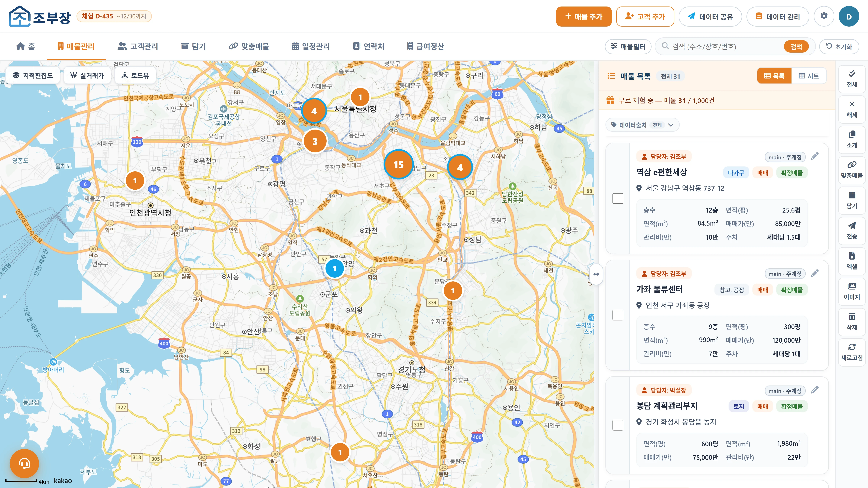
Task: Click the 해제 deselect sidebar icon
Action: (x=852, y=109)
